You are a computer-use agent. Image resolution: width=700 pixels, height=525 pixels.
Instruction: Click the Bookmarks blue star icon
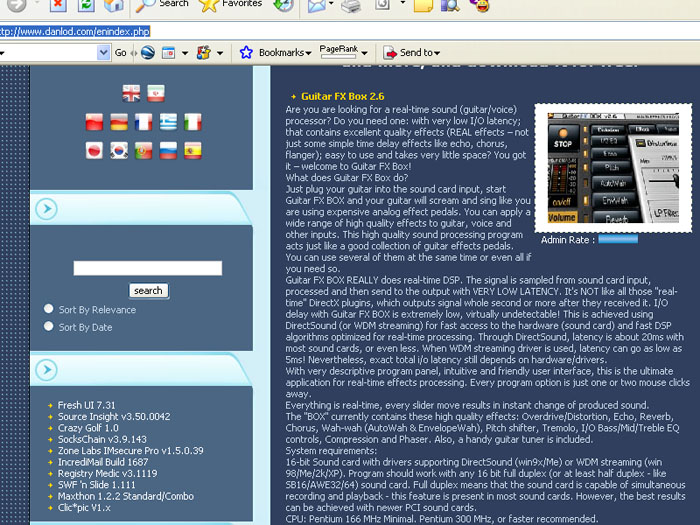pos(246,53)
